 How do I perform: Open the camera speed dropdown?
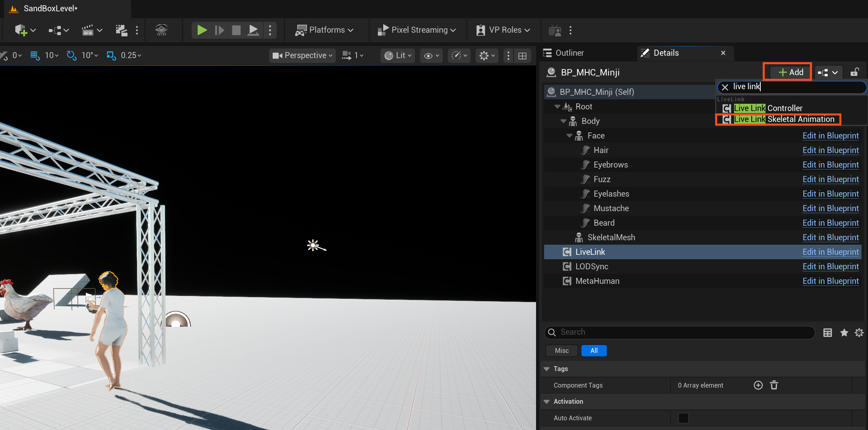[459, 55]
